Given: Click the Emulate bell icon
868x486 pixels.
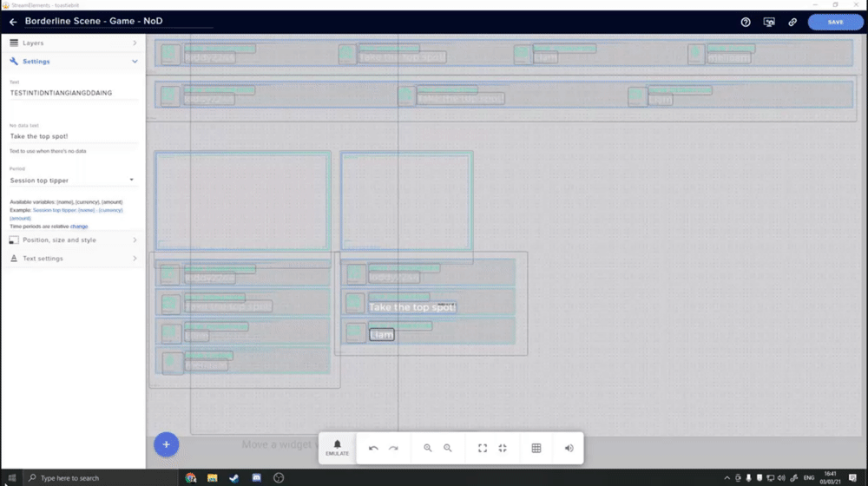Looking at the screenshot, I should pos(337,448).
